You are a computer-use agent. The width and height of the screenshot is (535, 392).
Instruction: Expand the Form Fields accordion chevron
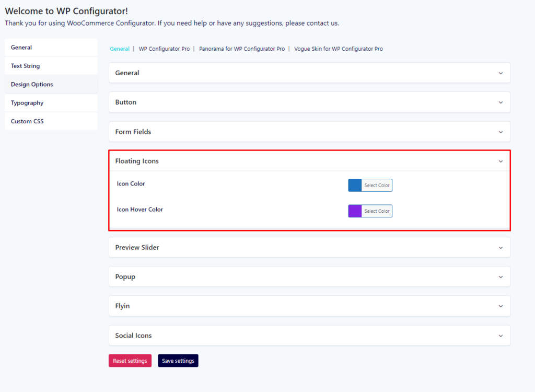point(501,132)
